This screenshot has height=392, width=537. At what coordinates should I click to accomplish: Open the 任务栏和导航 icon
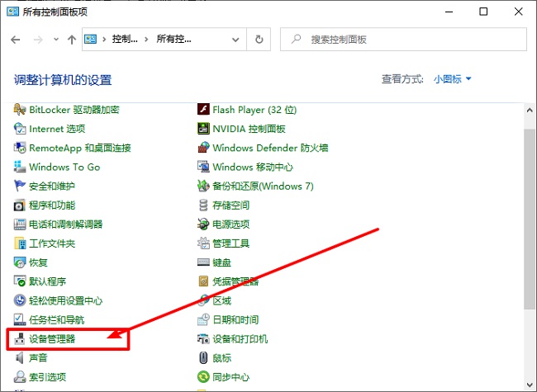click(x=20, y=320)
